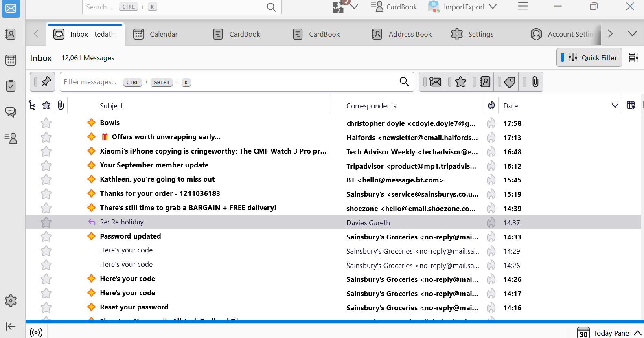Click the Quick Filter button
The height and width of the screenshot is (338, 644).
pos(589,57)
